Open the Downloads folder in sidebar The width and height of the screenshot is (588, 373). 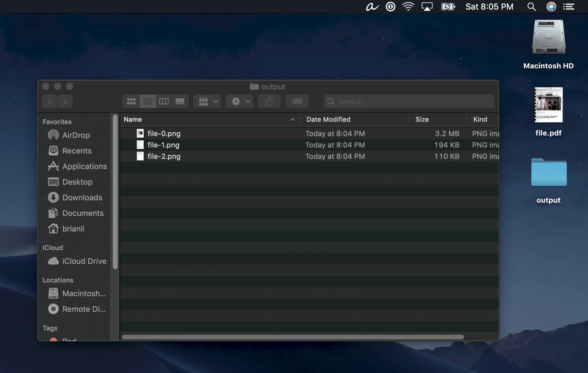tap(82, 197)
